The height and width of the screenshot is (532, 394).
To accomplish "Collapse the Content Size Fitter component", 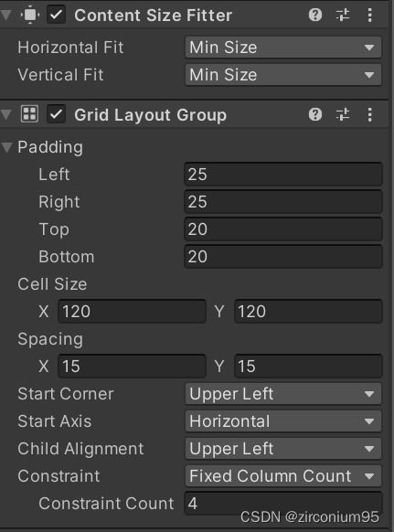I will coord(5,16).
